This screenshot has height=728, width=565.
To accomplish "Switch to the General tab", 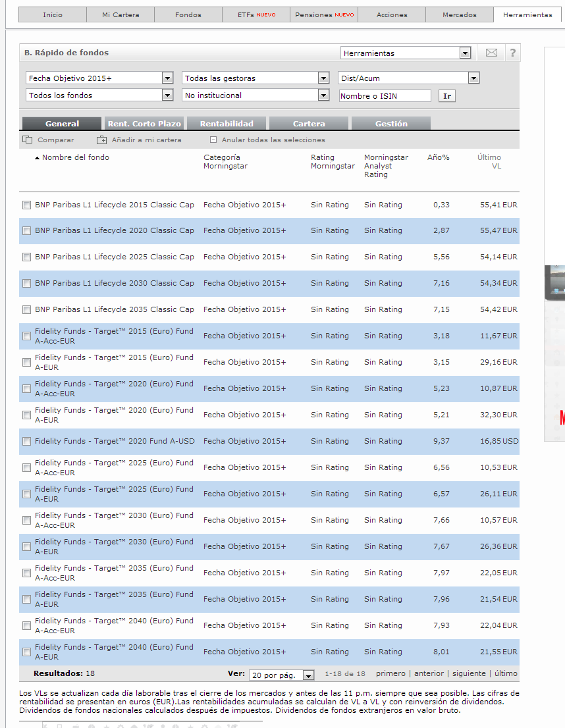I will coord(62,124).
